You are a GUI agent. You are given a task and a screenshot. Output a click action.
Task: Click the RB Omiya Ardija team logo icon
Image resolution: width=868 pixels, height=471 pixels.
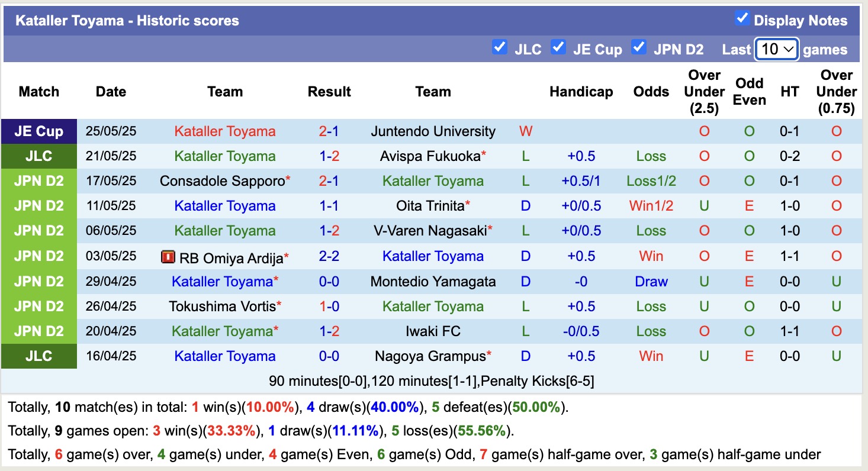168,257
